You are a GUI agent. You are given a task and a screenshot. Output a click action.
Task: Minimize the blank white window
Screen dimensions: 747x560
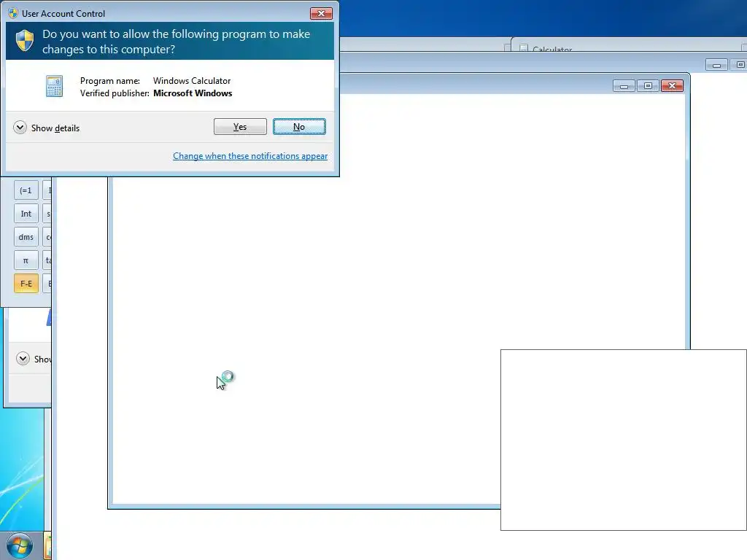point(624,86)
